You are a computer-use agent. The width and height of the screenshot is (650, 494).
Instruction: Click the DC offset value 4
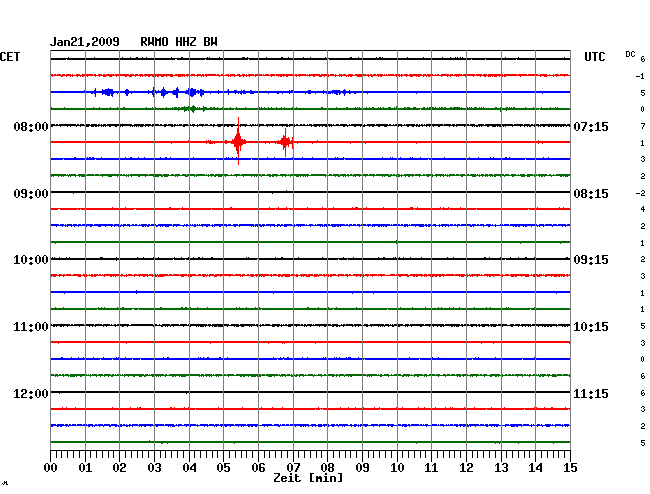point(643,209)
